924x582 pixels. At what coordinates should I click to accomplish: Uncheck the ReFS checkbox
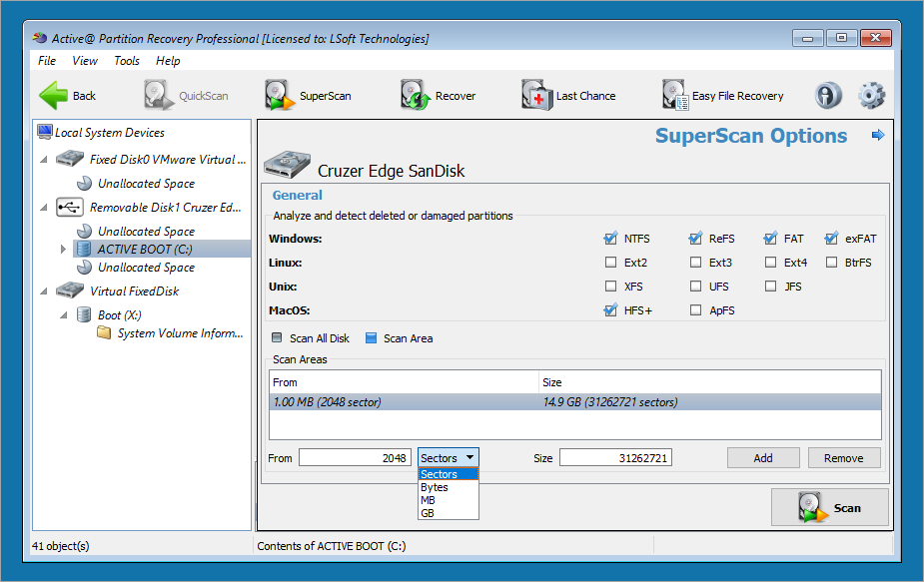click(x=695, y=239)
